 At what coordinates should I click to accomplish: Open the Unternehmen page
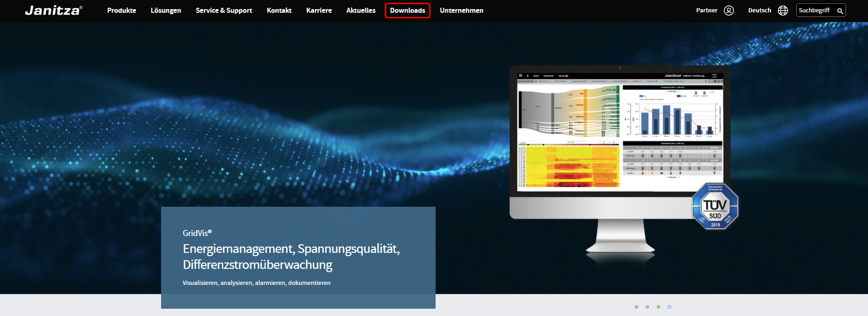click(x=461, y=11)
